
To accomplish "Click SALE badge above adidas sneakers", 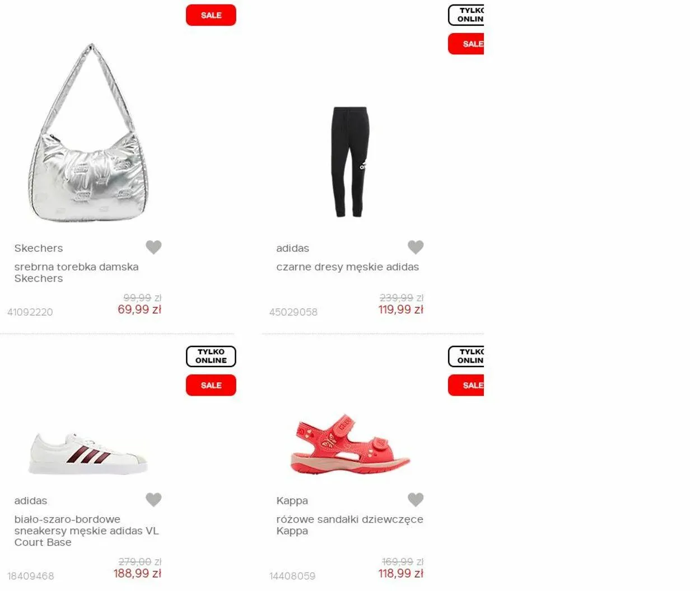I will pyautogui.click(x=211, y=385).
